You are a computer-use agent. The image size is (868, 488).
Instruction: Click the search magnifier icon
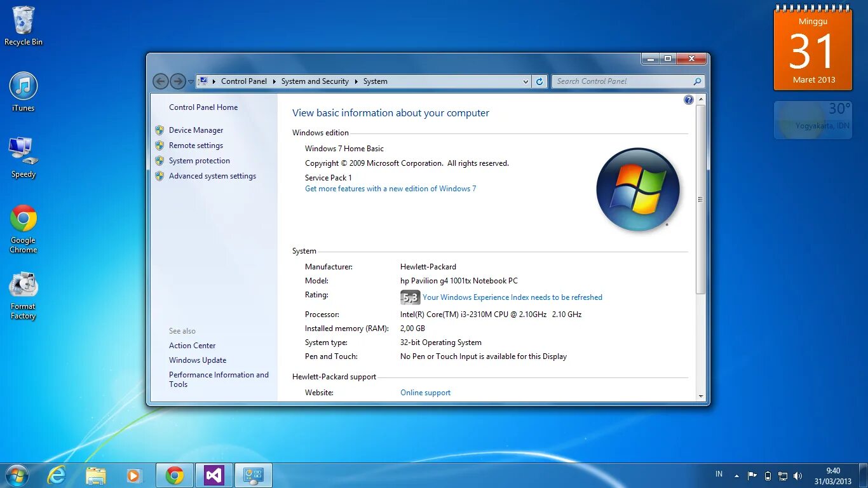697,81
